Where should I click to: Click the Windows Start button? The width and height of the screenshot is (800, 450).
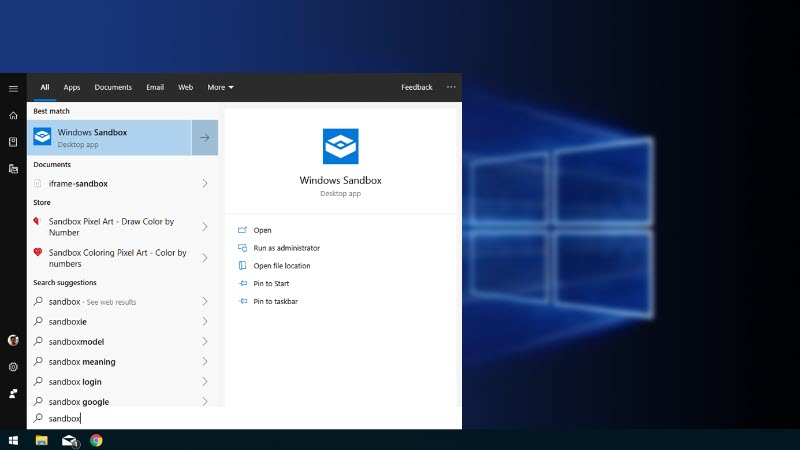coord(13,440)
